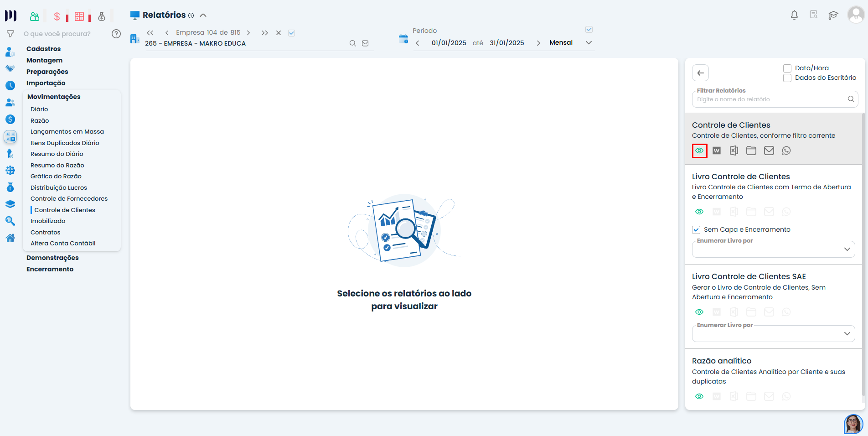Click the blue dollar coin sidebar icon
The width and height of the screenshot is (868, 436).
(10, 119)
